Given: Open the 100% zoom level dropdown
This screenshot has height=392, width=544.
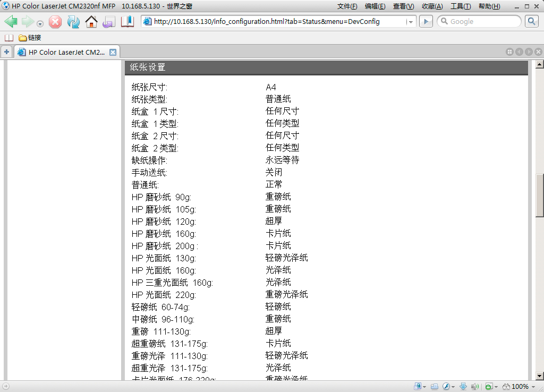Looking at the screenshot, I should click(x=533, y=387).
